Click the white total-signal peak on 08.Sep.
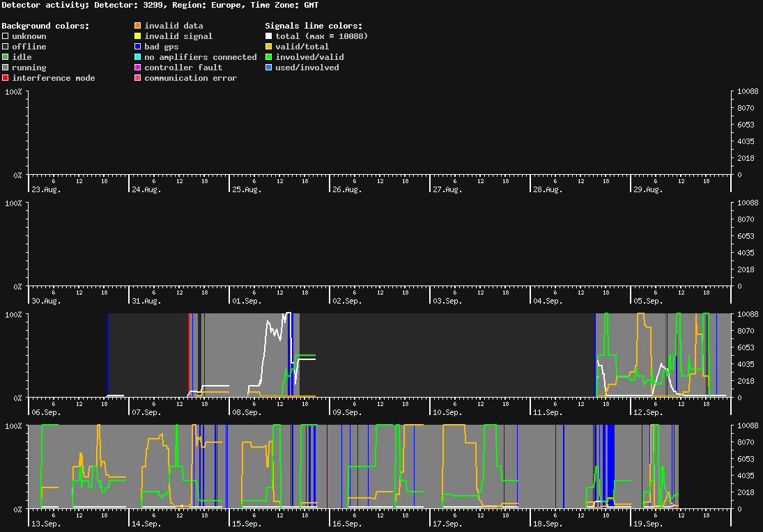The image size is (763, 532). (x=288, y=313)
